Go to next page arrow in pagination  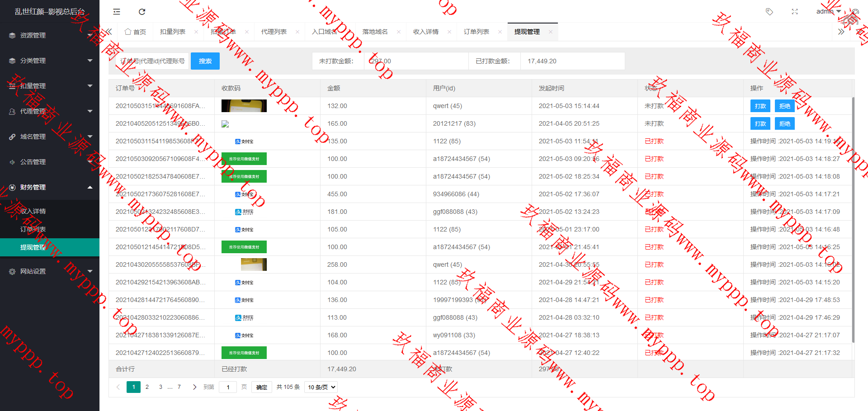tap(194, 387)
